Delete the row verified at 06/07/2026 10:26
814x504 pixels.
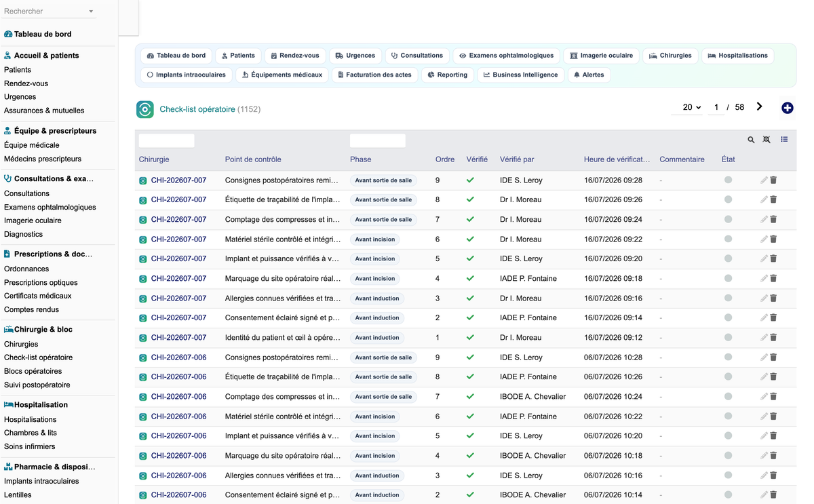coord(773,377)
